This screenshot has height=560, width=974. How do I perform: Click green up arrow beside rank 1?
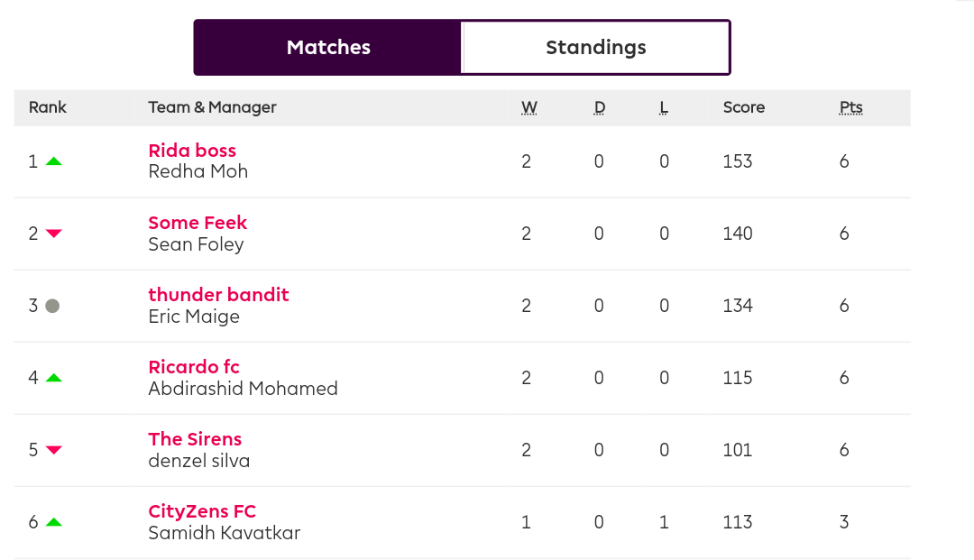tap(54, 161)
